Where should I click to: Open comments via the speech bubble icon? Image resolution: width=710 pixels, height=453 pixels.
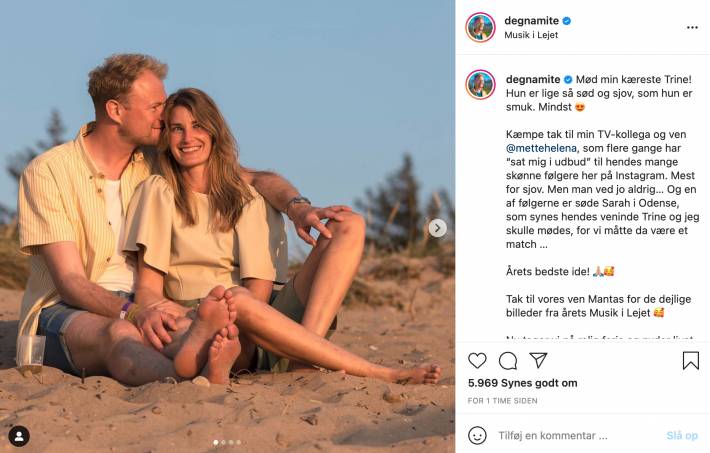pos(508,360)
